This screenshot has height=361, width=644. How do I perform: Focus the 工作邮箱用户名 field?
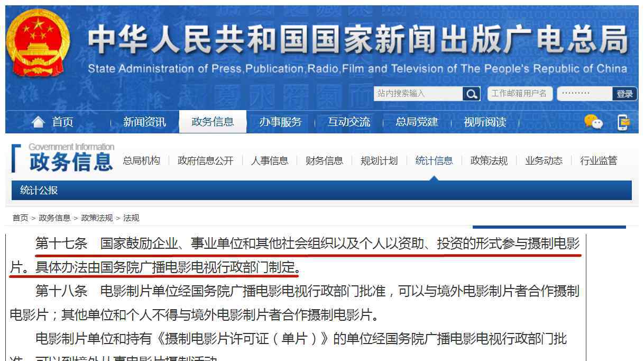coord(520,94)
